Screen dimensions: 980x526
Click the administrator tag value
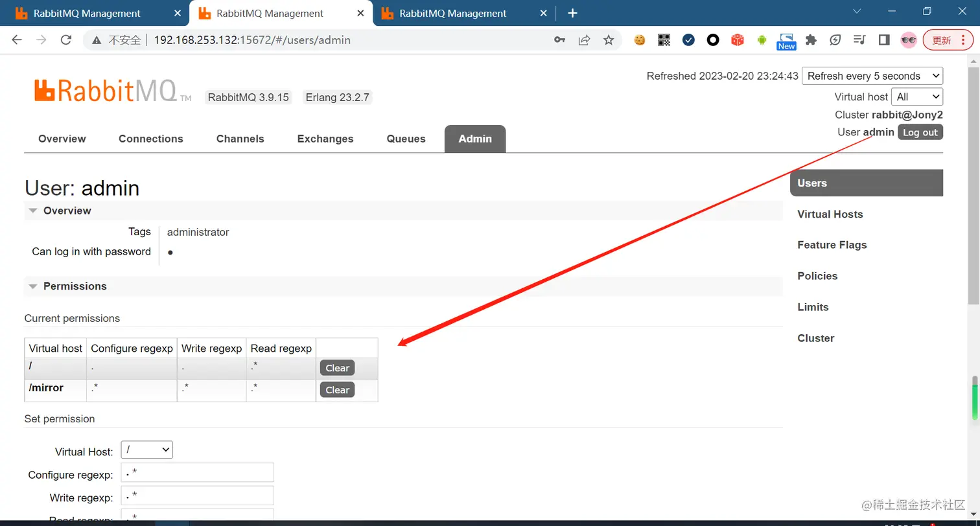(198, 232)
